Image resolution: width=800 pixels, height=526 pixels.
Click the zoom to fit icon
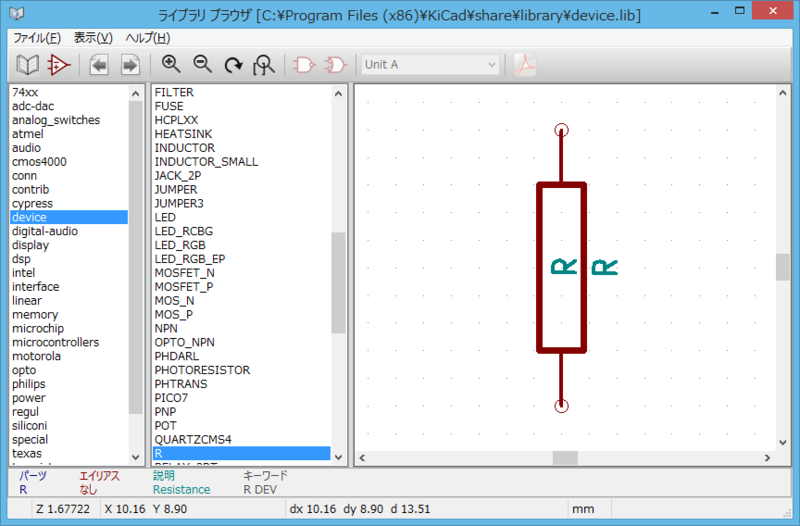coord(264,65)
